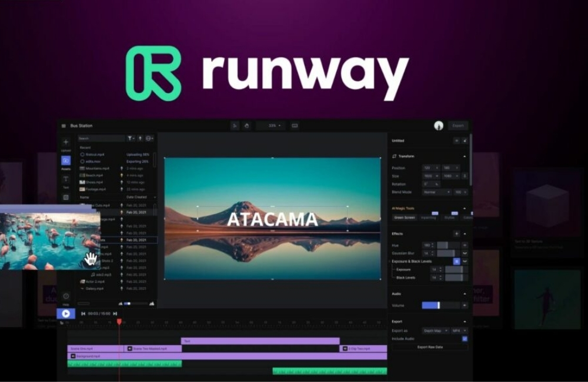
Task: Select the Background.mp4 timeline clip
Action: (227, 356)
